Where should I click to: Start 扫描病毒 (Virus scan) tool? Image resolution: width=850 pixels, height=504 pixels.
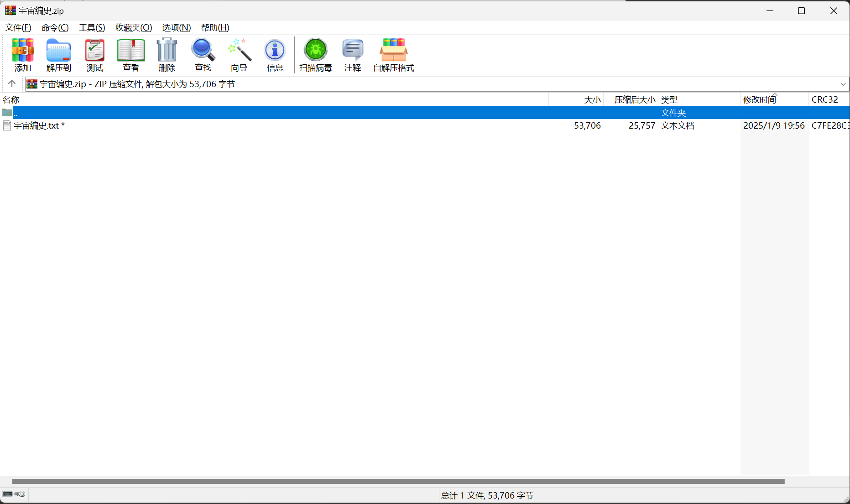pyautogui.click(x=316, y=55)
